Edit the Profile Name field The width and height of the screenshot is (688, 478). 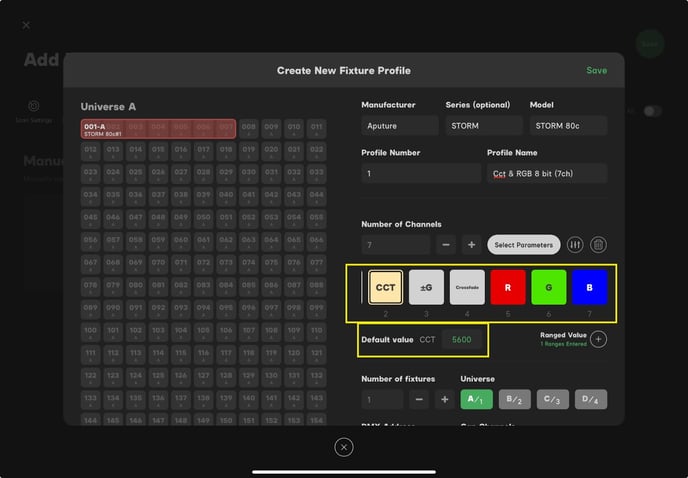pos(547,173)
